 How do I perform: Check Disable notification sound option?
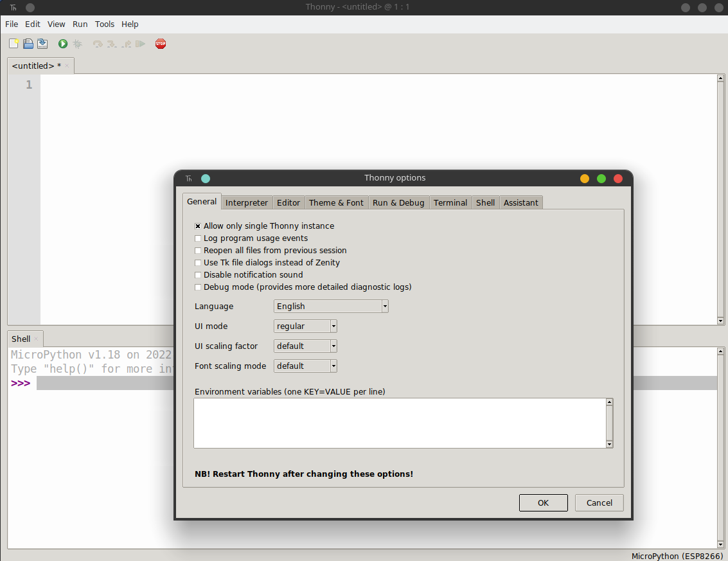pos(198,275)
